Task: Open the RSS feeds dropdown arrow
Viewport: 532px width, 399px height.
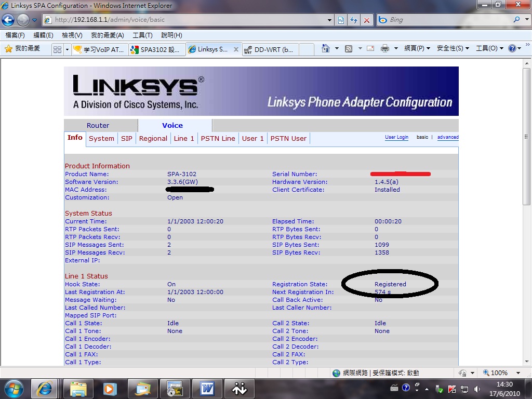Action: (x=360, y=48)
